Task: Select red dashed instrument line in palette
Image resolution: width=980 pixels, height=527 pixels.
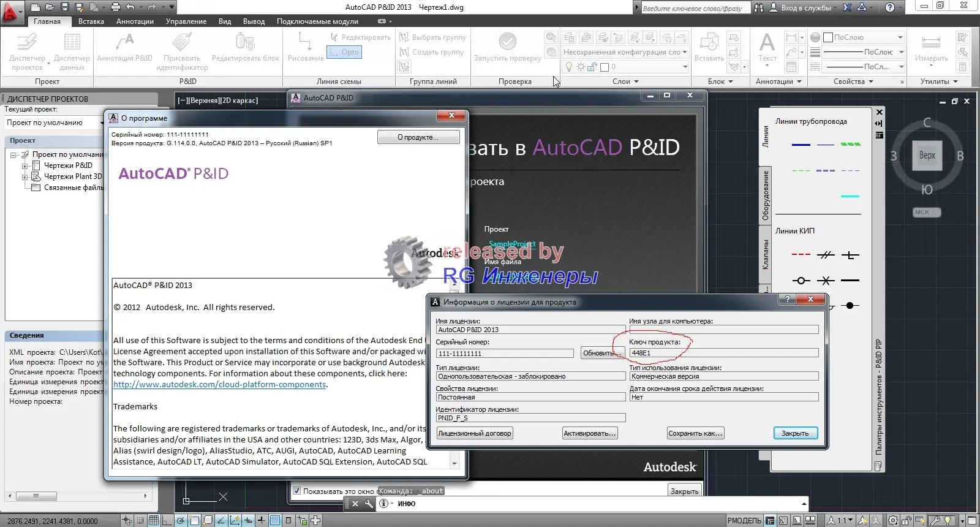Action: 801,254
